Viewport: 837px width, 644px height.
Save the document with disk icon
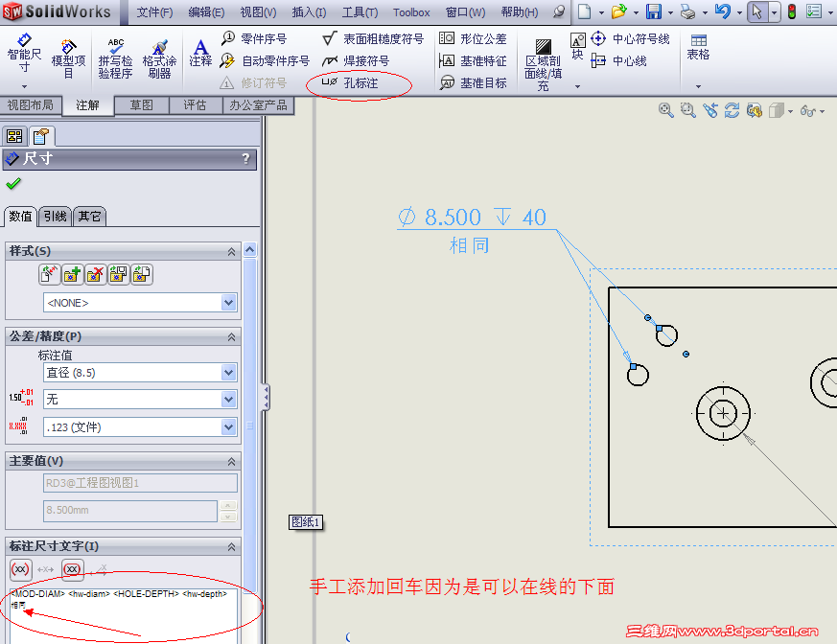(653, 11)
